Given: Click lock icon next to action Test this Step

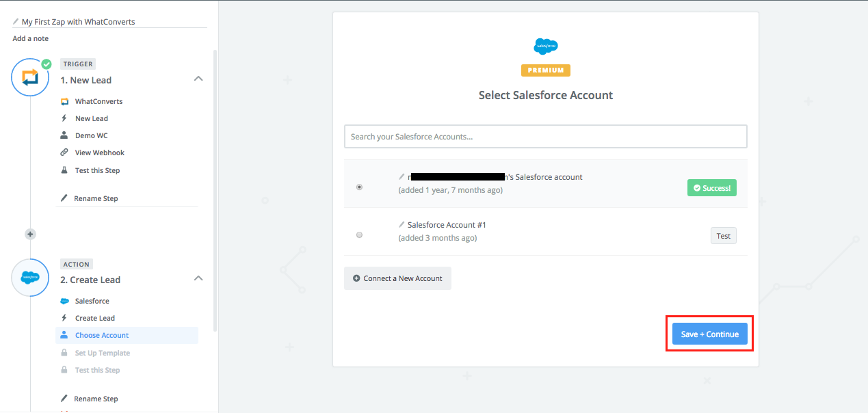Looking at the screenshot, I should (x=64, y=370).
